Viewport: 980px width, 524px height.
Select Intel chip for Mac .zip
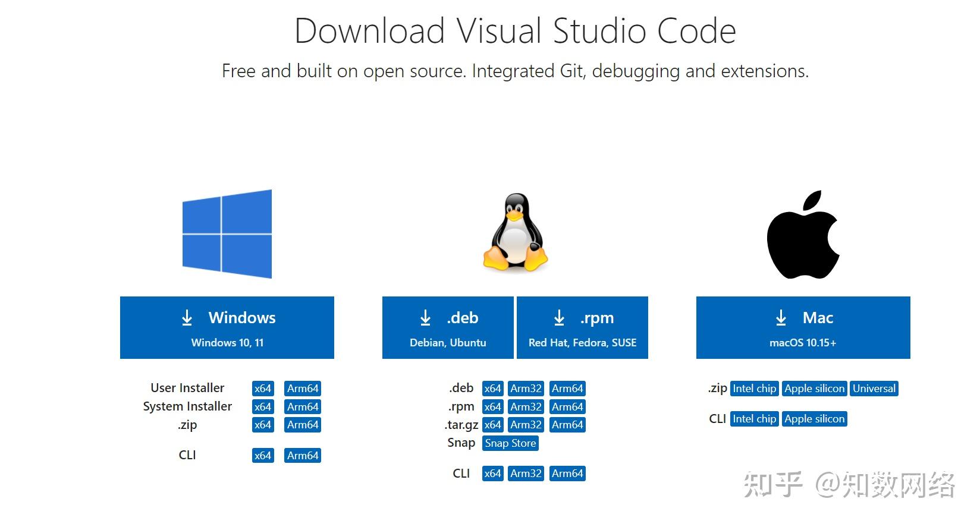755,389
